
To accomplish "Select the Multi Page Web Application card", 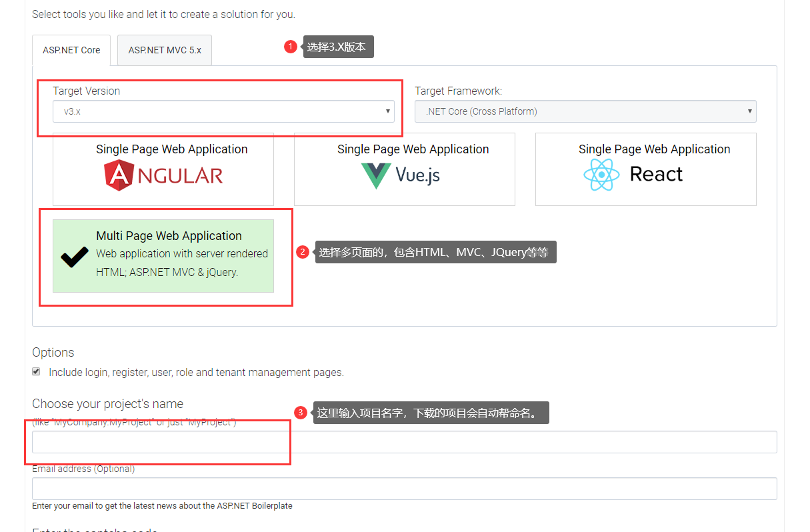I will click(x=163, y=256).
